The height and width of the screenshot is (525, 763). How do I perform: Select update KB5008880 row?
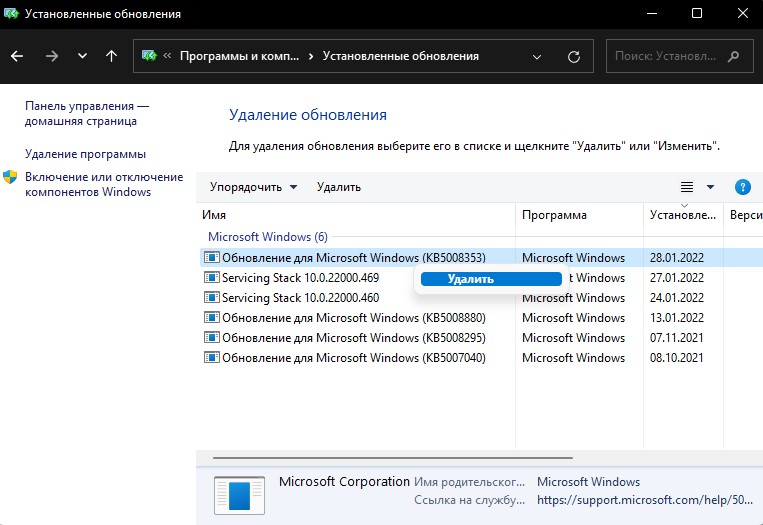point(481,318)
